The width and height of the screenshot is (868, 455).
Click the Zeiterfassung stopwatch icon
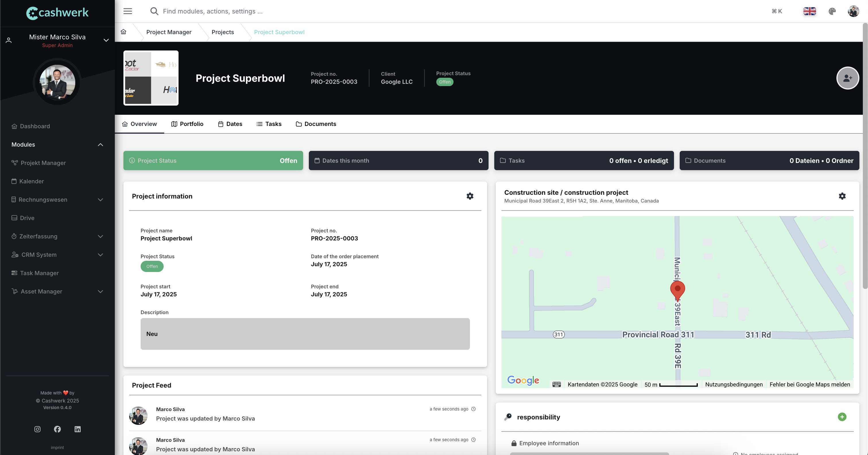point(14,236)
